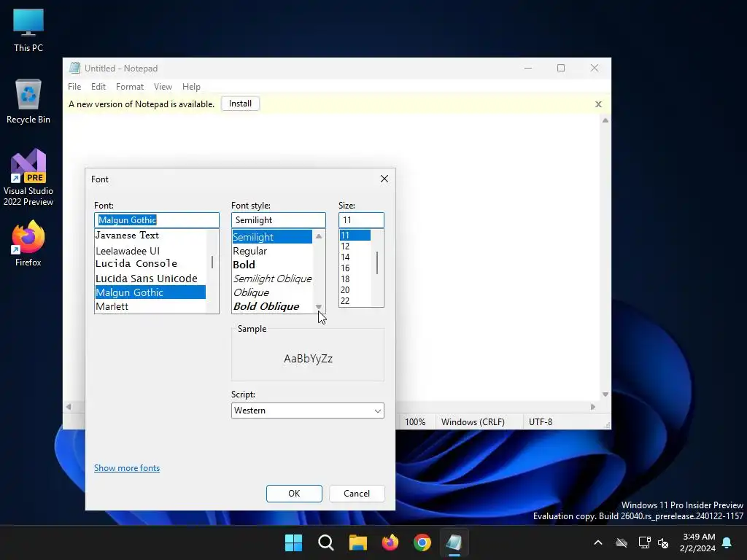Select Lucida Console font
747x560 pixels.
coord(150,263)
